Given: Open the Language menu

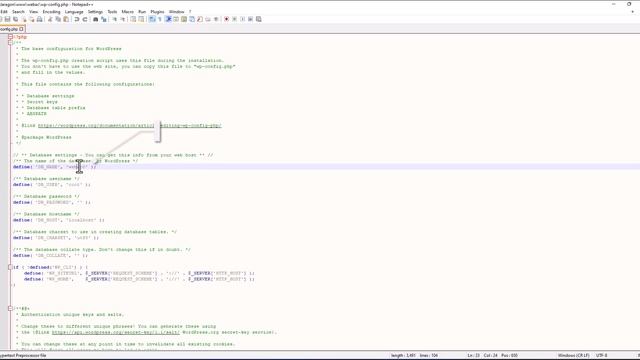Looking at the screenshot, I should 74,12.
